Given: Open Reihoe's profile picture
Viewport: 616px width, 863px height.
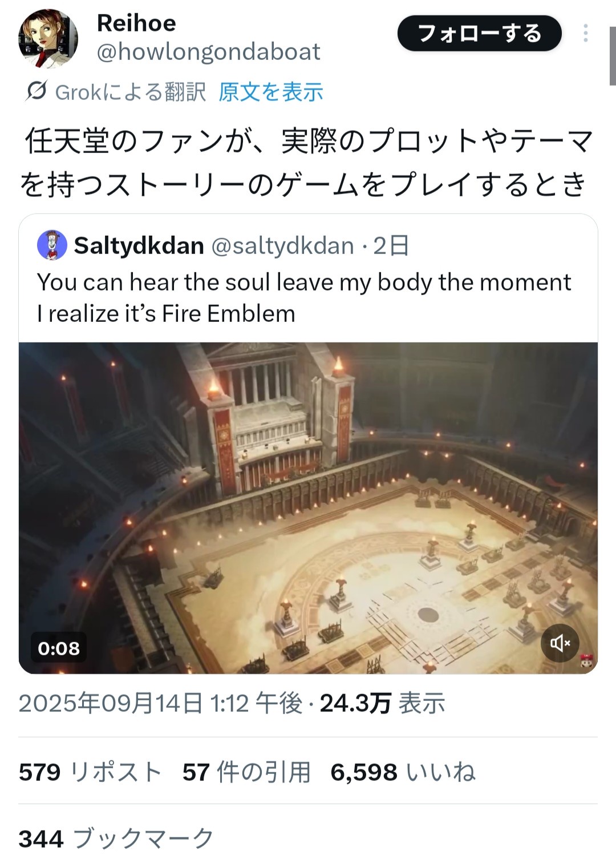Looking at the screenshot, I should pyautogui.click(x=48, y=39).
